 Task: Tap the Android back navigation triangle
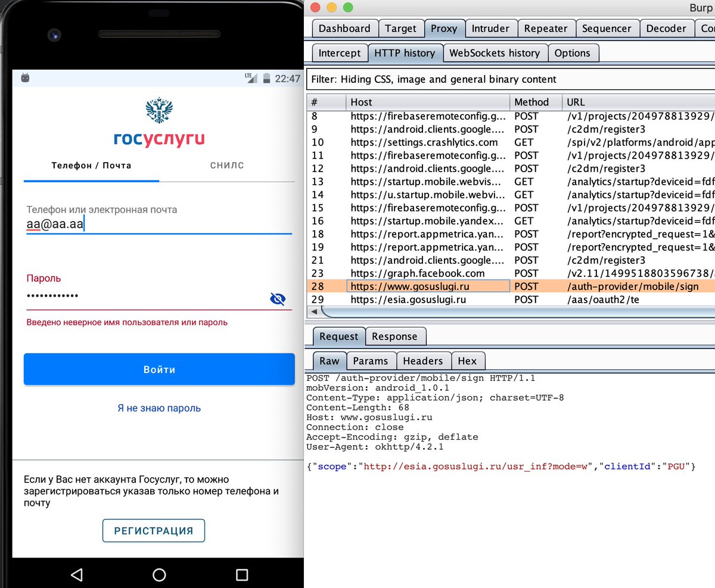(x=76, y=574)
